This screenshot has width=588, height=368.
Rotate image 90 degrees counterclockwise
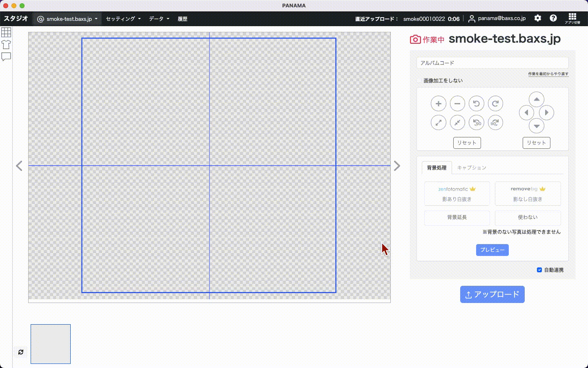pos(476,123)
